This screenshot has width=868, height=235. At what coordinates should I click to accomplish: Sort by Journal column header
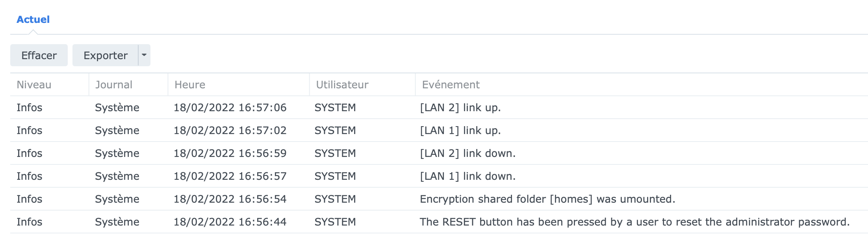tap(114, 85)
